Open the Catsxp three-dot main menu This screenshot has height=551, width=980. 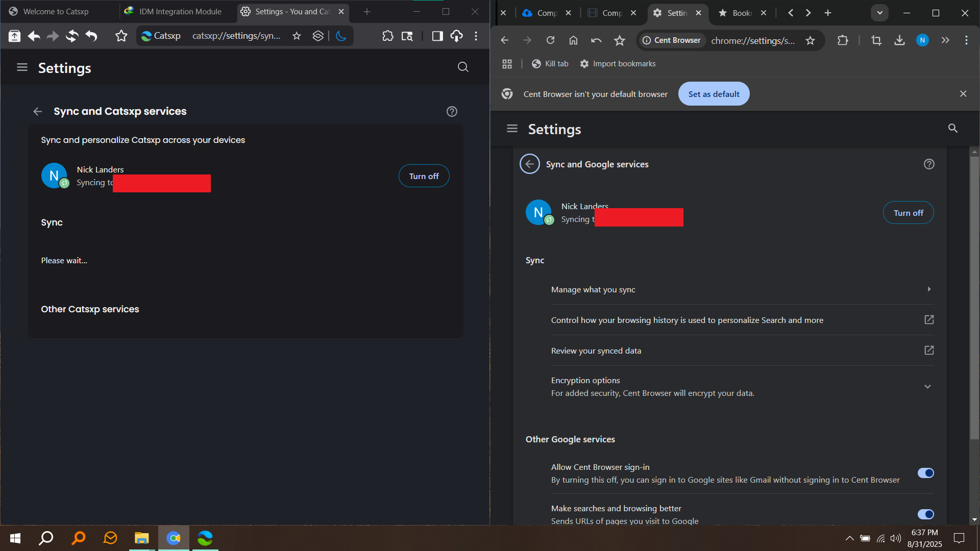pyautogui.click(x=476, y=36)
